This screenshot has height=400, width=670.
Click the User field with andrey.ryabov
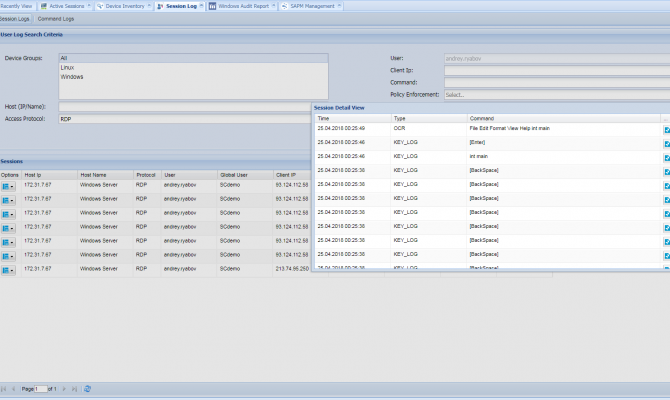557,59
